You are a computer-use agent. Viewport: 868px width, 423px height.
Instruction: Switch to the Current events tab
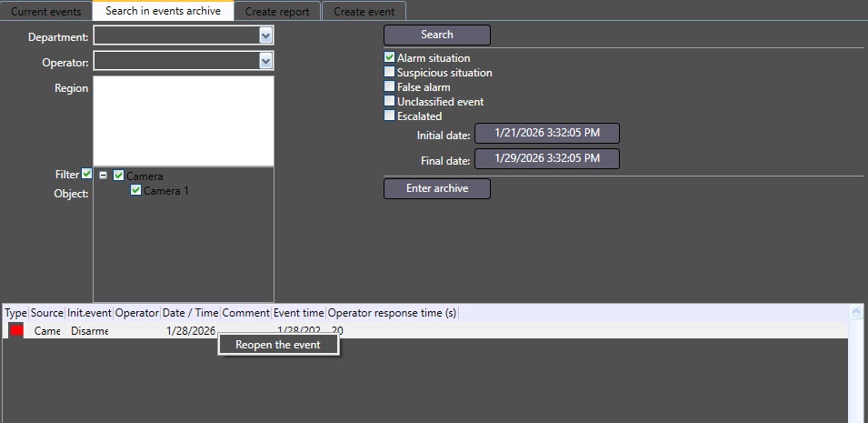click(x=45, y=12)
